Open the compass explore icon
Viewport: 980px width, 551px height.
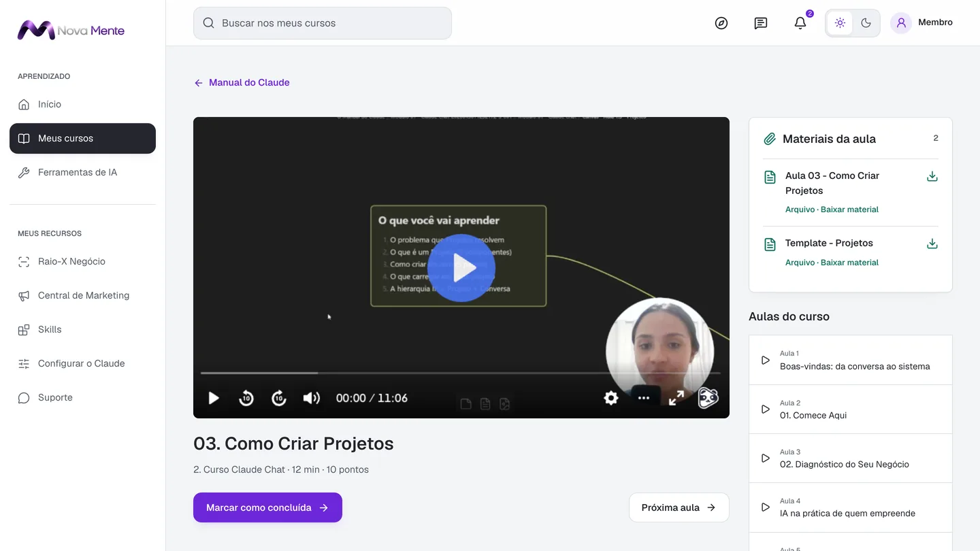[x=721, y=23]
